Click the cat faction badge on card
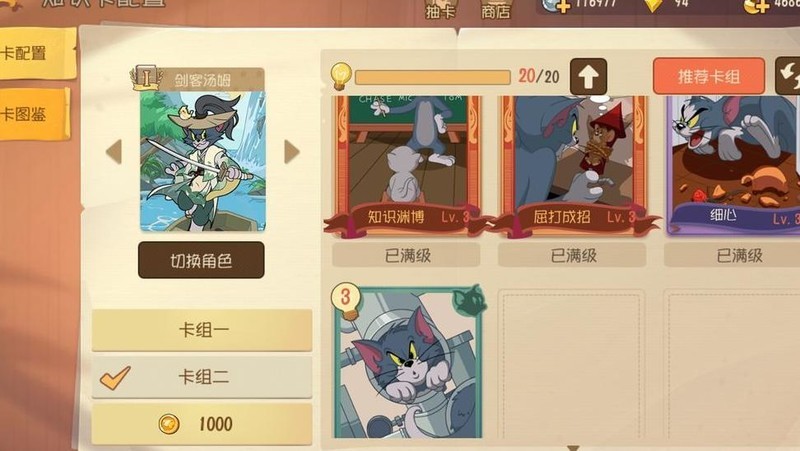The image size is (800, 451). click(469, 299)
